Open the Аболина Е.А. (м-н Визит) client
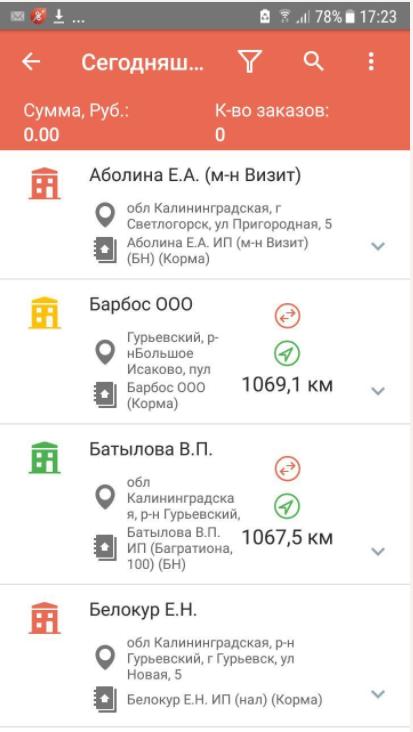 pyautogui.click(x=195, y=176)
